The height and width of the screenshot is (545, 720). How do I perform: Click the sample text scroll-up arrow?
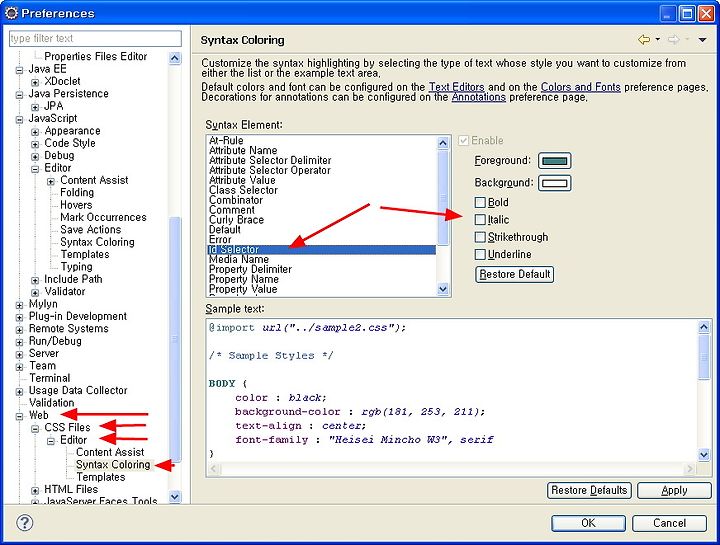click(704, 327)
